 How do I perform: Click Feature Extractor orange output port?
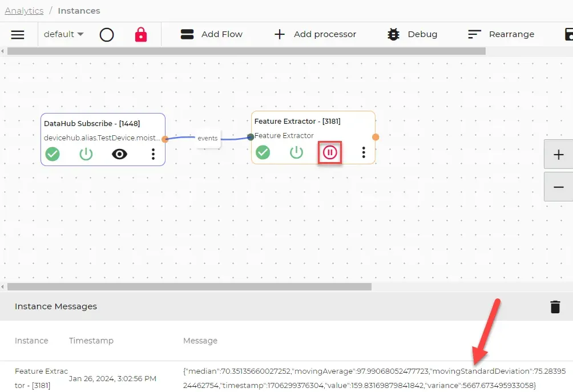[376, 137]
